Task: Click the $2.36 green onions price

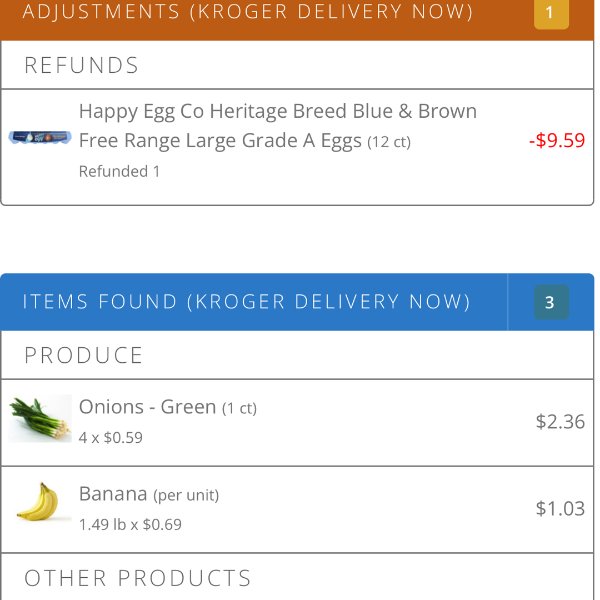Action: [x=560, y=421]
